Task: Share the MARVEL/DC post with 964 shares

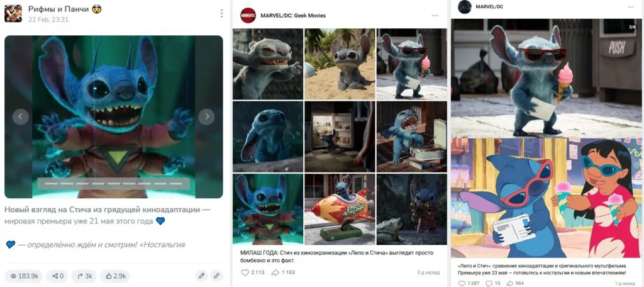Action: coord(516,283)
